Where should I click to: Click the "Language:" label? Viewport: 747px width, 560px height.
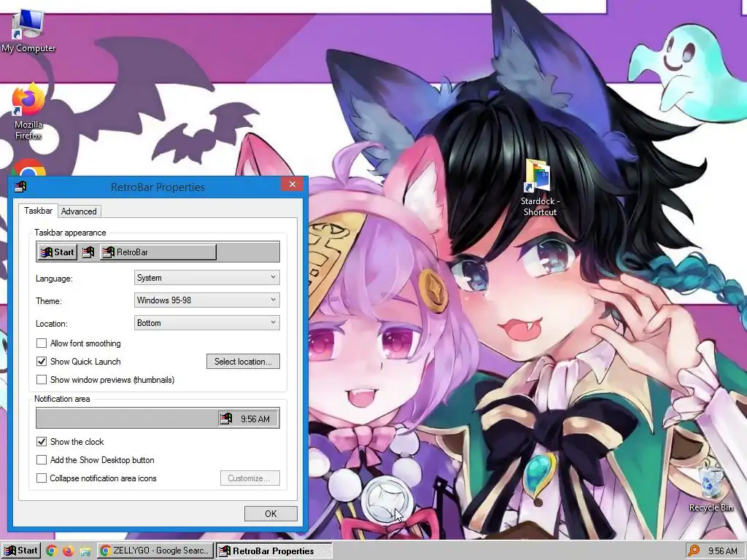54,279
